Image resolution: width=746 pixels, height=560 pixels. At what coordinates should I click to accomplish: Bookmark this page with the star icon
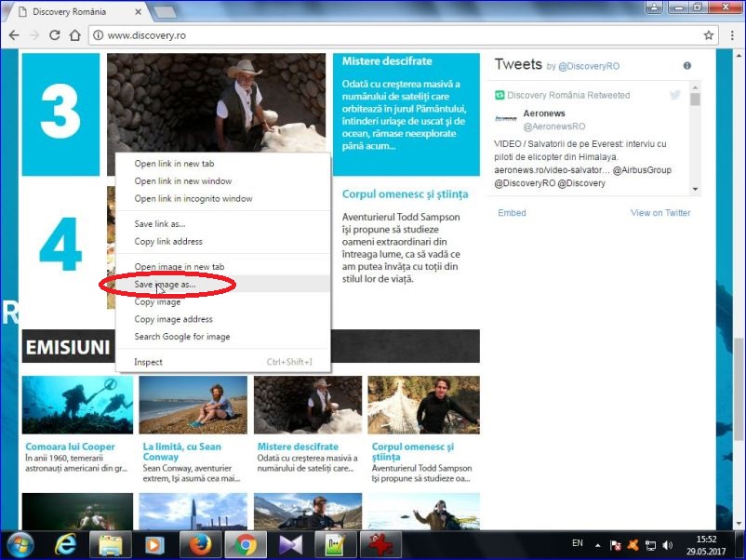click(x=709, y=35)
